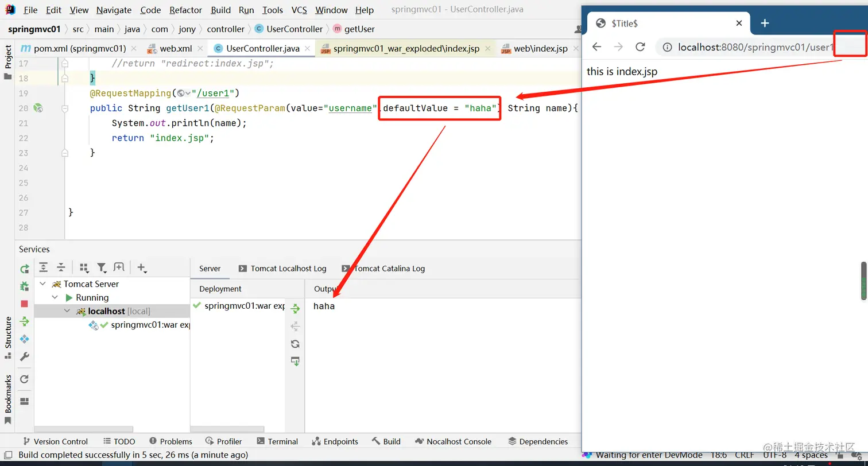Screen dimensions: 868x466
Task: Open the VCS menu
Action: [x=299, y=10]
